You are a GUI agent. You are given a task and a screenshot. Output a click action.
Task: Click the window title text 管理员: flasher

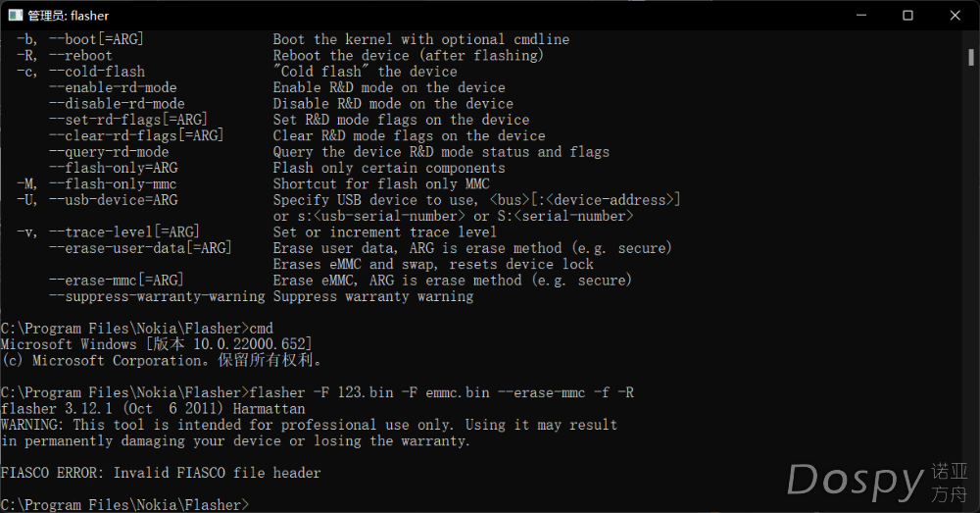[x=69, y=16]
